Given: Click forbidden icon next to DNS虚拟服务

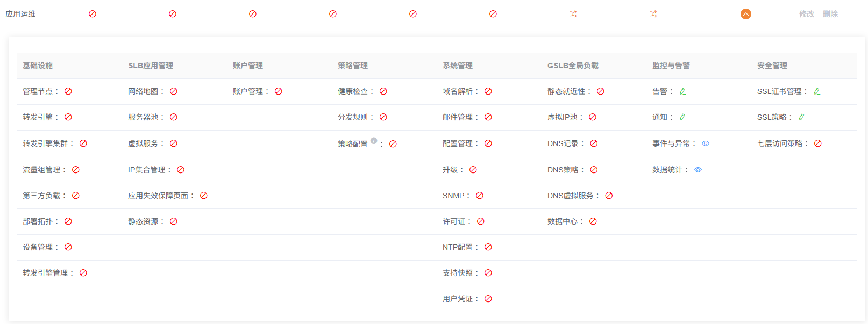Looking at the screenshot, I should [x=609, y=196].
